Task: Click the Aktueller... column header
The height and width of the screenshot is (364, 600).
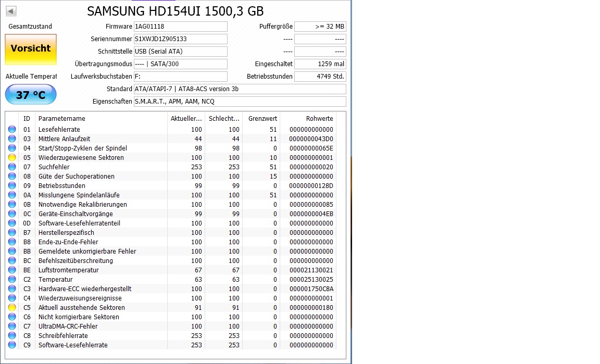Action: 186,119
